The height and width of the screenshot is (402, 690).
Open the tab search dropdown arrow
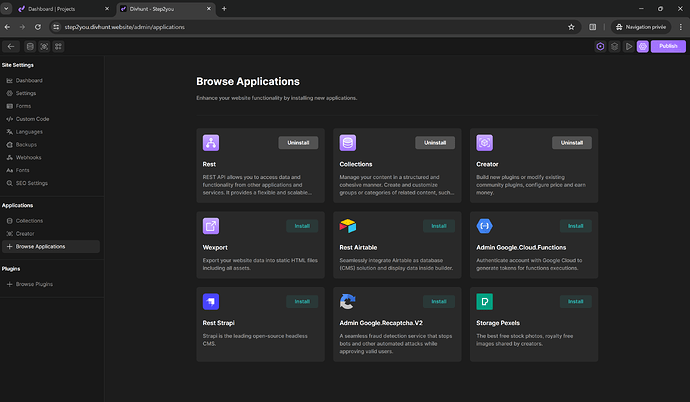click(x=6, y=8)
